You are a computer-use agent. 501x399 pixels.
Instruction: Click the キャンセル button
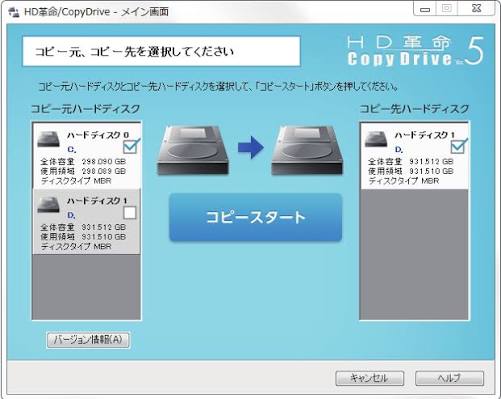[369, 378]
